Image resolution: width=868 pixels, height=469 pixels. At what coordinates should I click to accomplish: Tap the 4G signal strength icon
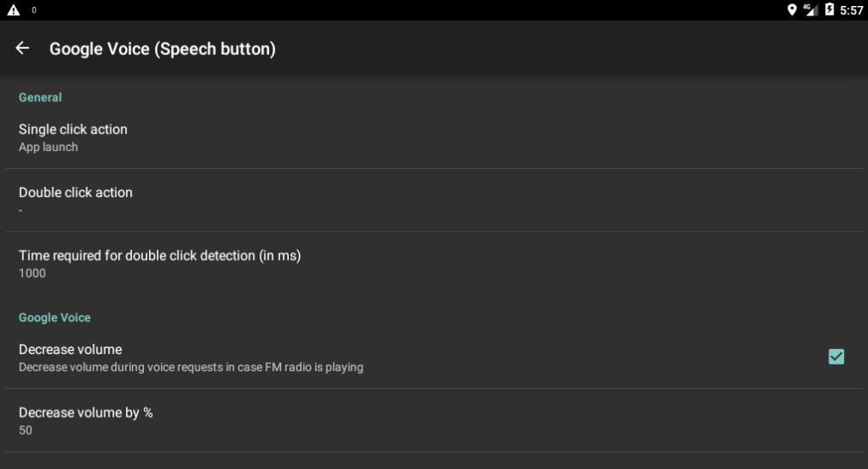tap(811, 10)
